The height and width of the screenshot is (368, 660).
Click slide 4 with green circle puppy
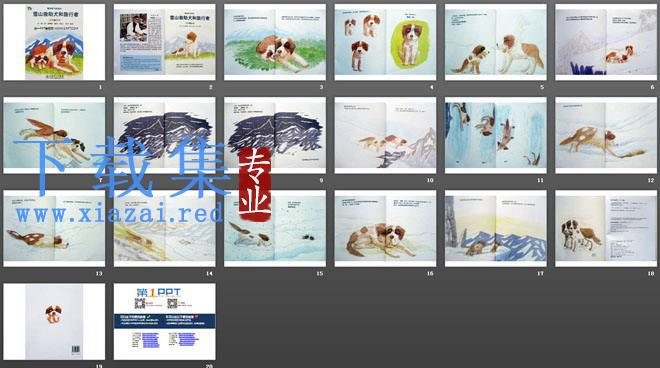point(385,42)
